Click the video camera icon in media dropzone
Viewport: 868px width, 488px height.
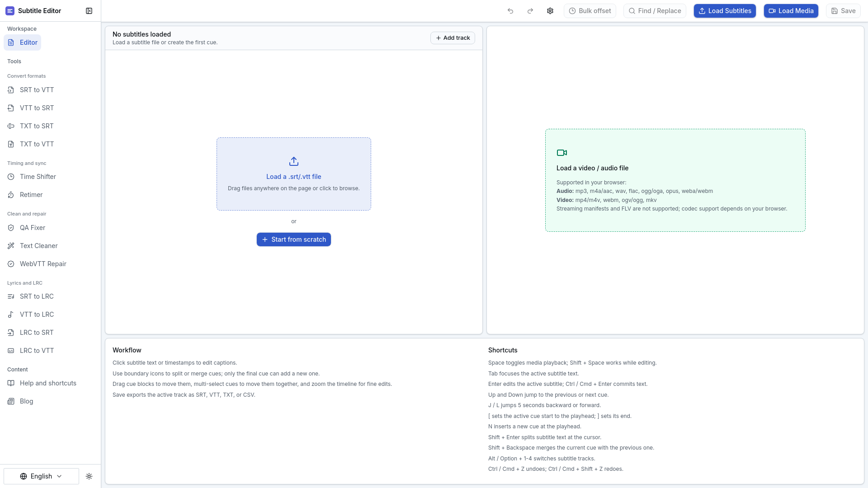point(562,153)
